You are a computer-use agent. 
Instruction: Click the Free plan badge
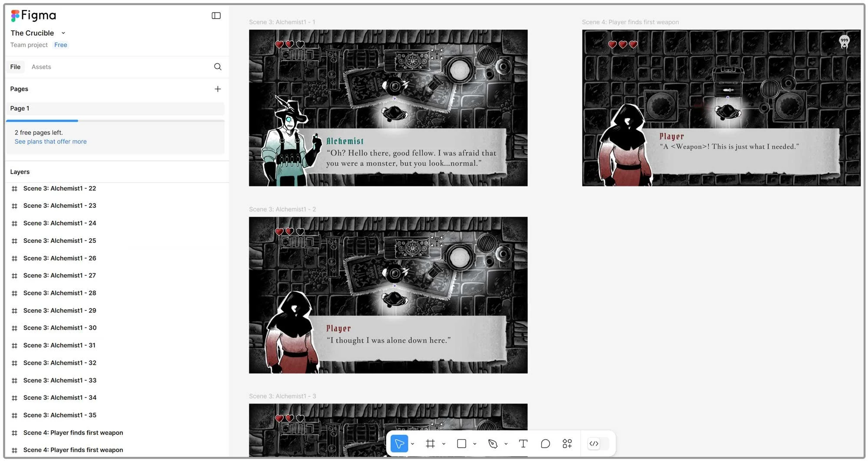point(61,45)
